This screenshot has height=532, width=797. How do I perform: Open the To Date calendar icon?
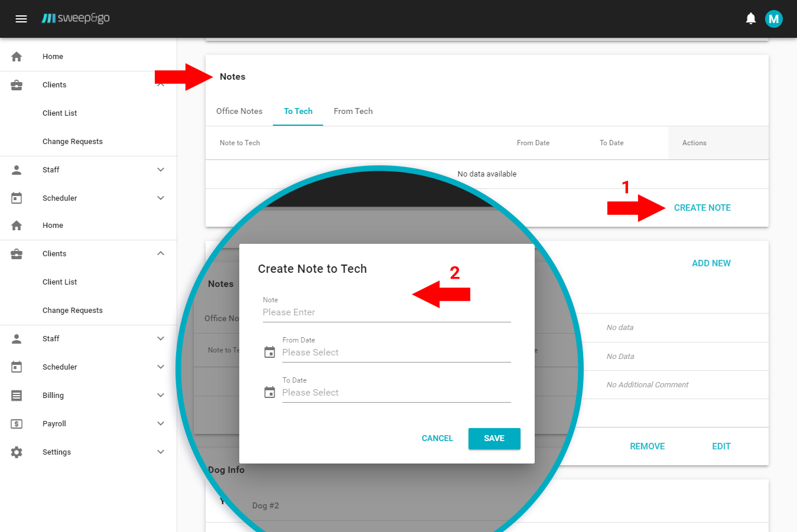(x=269, y=393)
